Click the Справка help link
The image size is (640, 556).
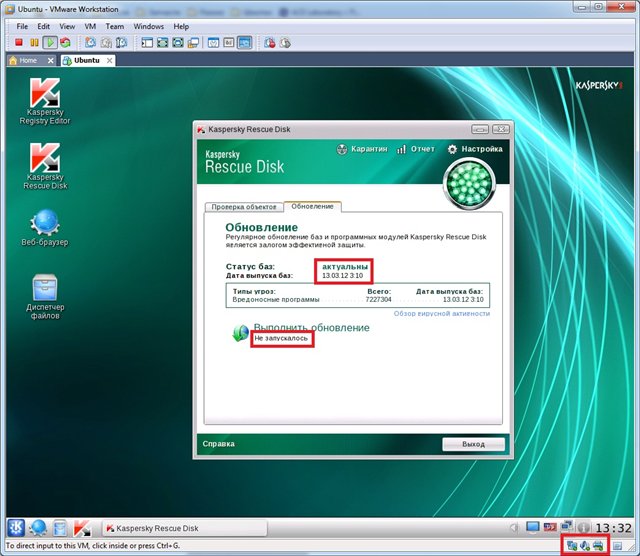[218, 443]
